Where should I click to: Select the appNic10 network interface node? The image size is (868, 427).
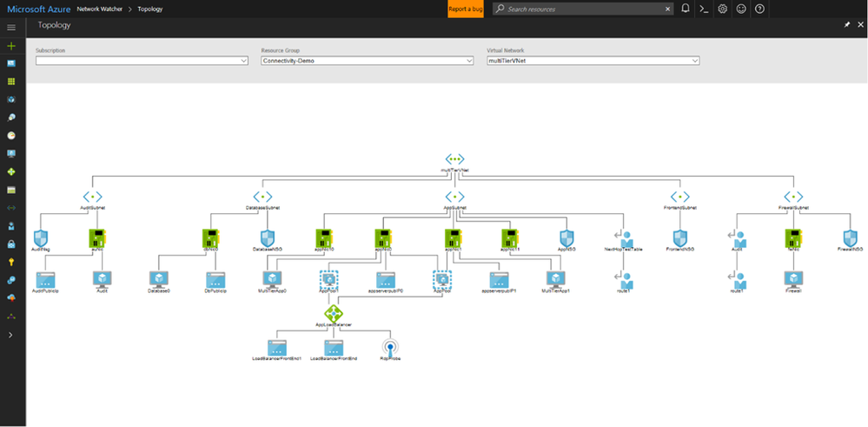pyautogui.click(x=324, y=238)
